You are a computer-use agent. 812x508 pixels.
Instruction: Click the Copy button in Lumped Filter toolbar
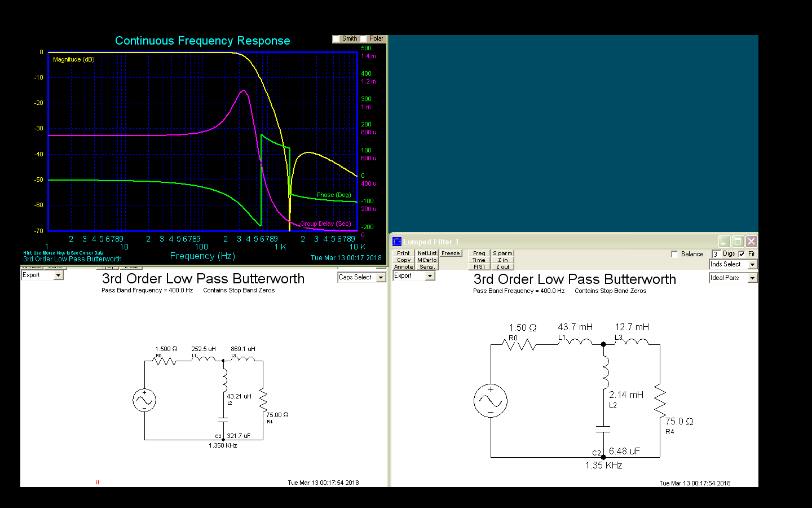click(x=403, y=260)
